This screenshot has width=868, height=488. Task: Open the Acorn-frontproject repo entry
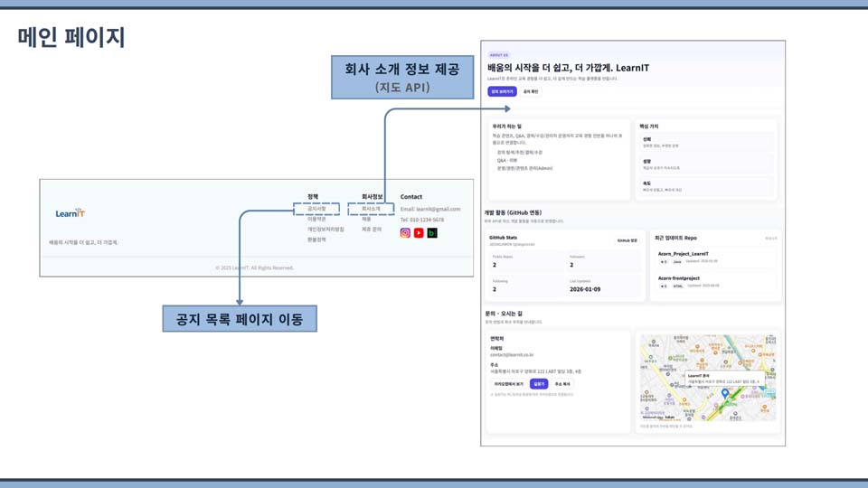(x=679, y=278)
